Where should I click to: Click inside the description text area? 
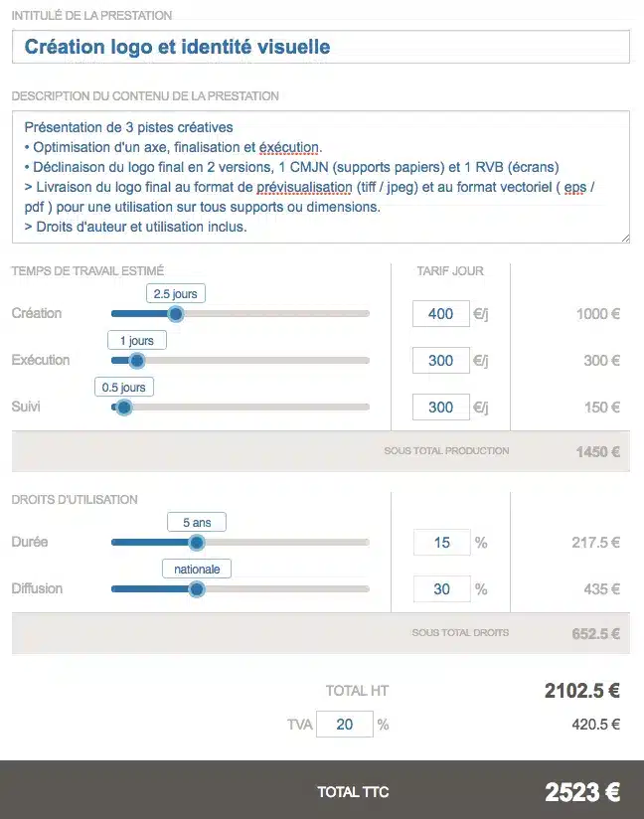(320, 177)
